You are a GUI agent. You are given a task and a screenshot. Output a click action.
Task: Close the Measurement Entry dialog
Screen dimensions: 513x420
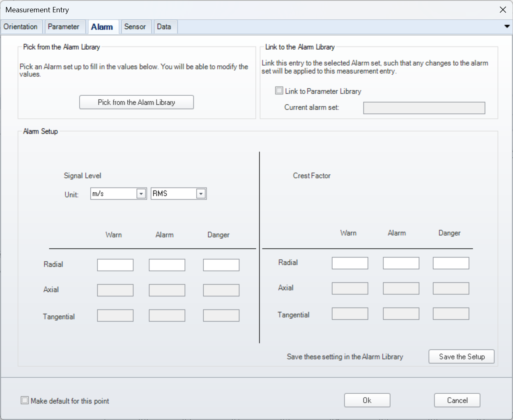coord(503,9)
